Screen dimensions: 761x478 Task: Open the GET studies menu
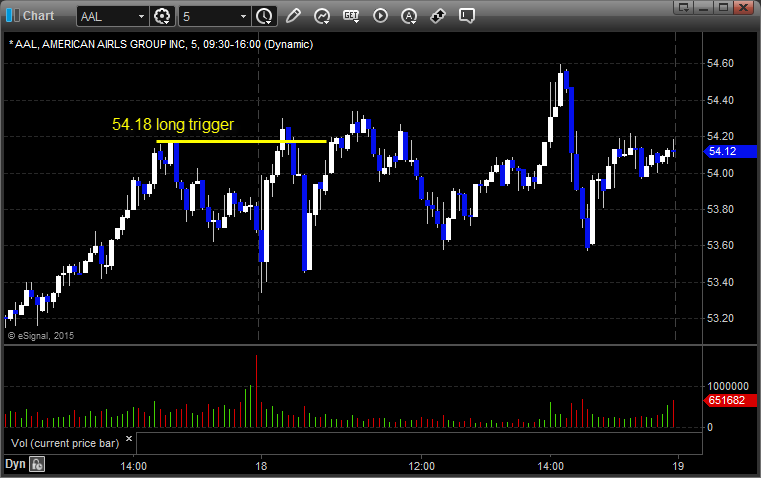(351, 16)
